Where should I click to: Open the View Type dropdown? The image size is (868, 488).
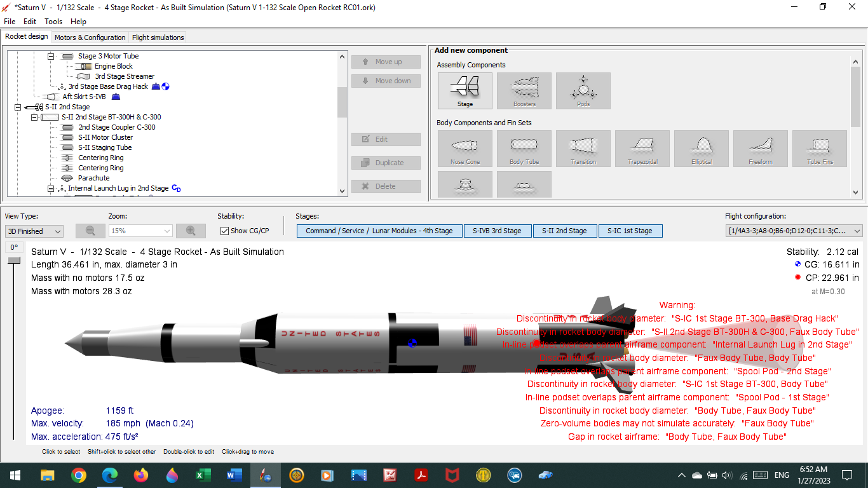pos(34,231)
